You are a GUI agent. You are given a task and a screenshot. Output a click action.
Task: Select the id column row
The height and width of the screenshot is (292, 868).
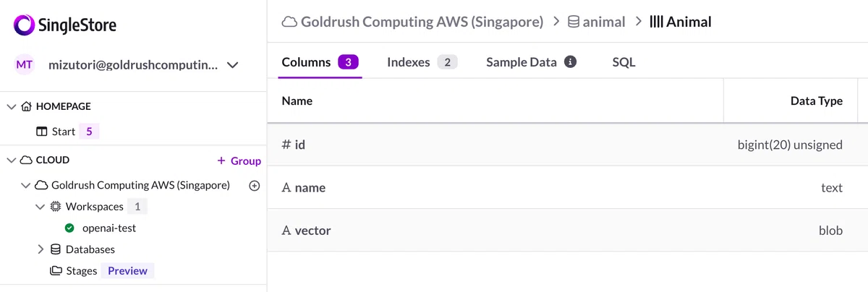pos(567,145)
